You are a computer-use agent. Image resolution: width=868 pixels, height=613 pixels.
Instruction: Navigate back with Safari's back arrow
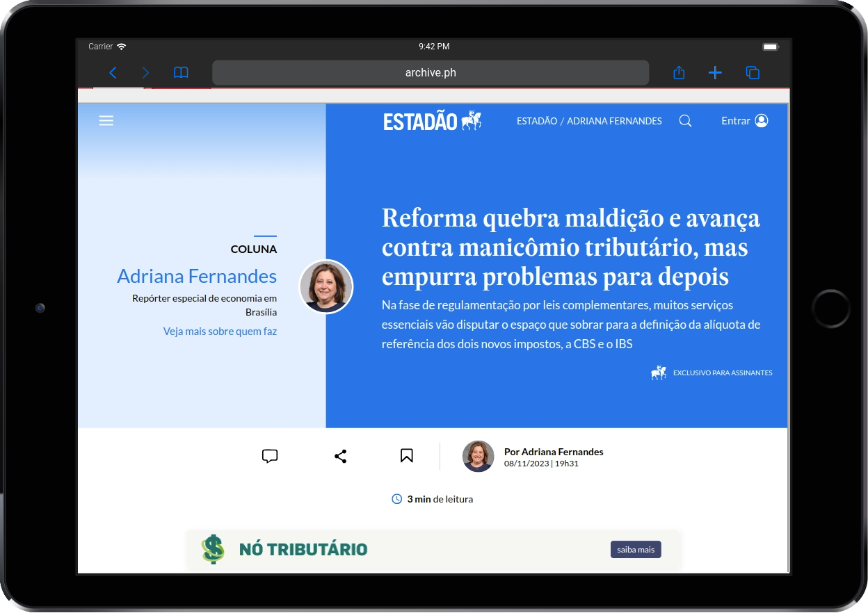(x=113, y=72)
